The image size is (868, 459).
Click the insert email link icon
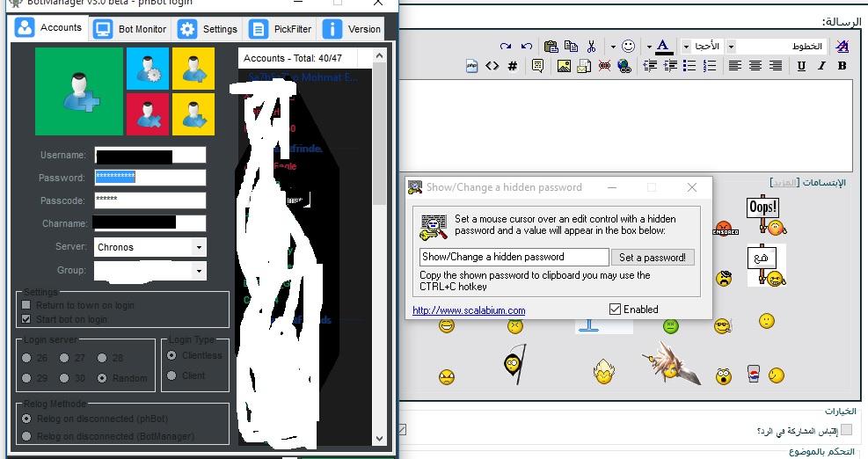coord(584,66)
